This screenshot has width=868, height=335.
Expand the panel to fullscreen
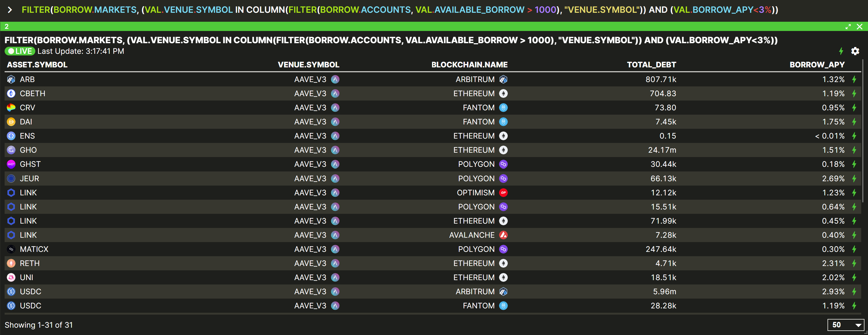848,27
